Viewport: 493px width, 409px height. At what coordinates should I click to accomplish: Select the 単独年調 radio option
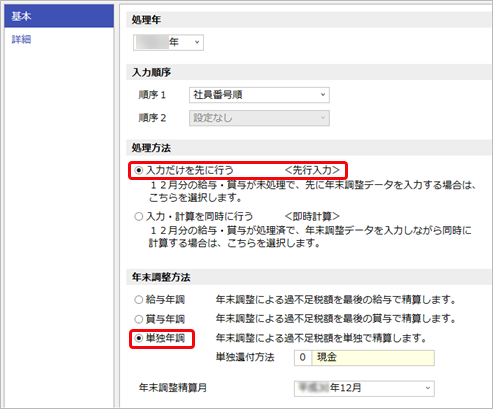[x=139, y=338]
